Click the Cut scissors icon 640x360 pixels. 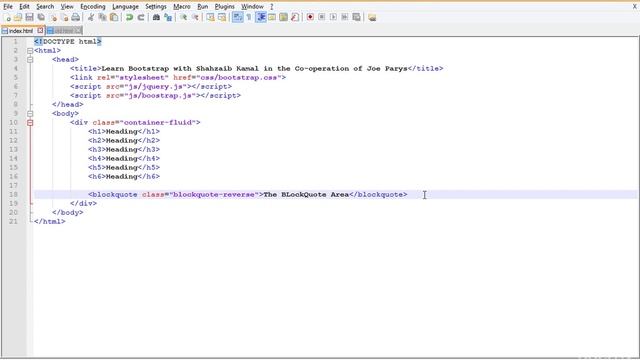click(91, 17)
